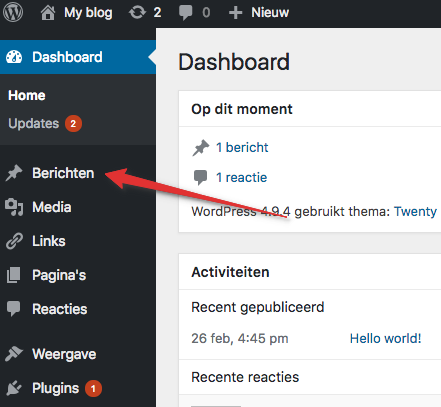The height and width of the screenshot is (407, 441).
Task: Open the 1 bericht link
Action: (242, 147)
